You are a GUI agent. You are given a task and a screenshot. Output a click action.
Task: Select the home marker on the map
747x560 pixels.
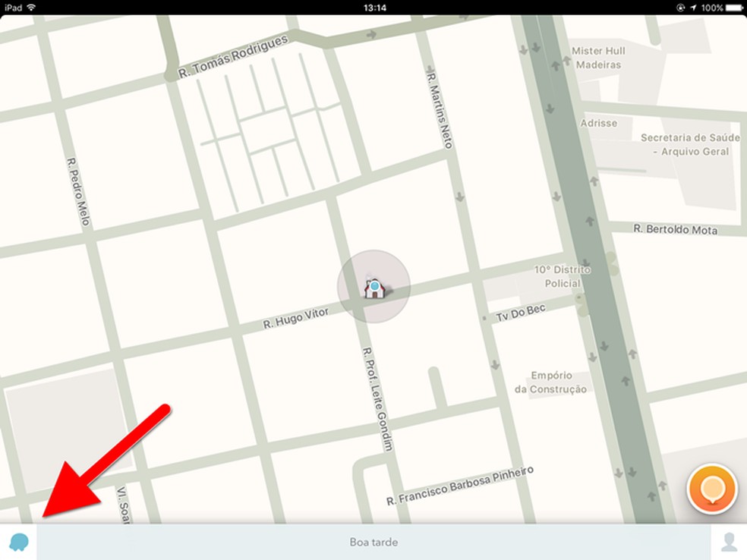(375, 288)
